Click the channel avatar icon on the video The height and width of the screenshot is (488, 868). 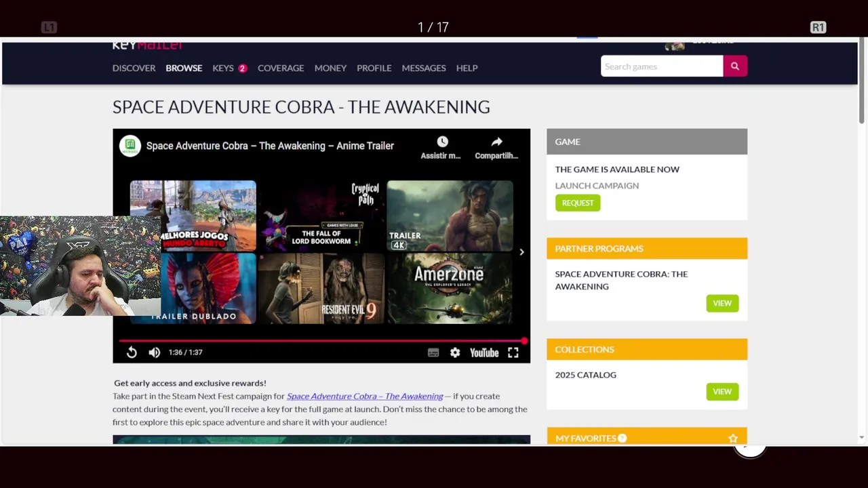pos(130,146)
